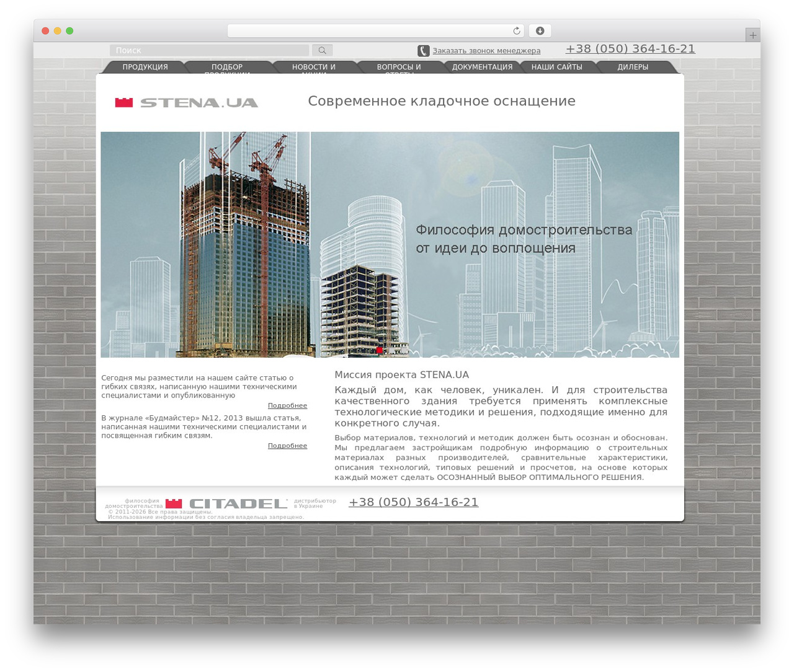
Task: Open the ПОДБОР ПРОДУКЦИИ tab
Action: click(227, 68)
